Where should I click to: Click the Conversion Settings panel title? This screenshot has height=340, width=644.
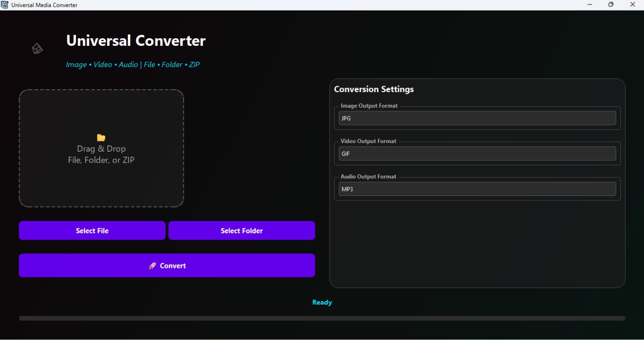tap(374, 89)
